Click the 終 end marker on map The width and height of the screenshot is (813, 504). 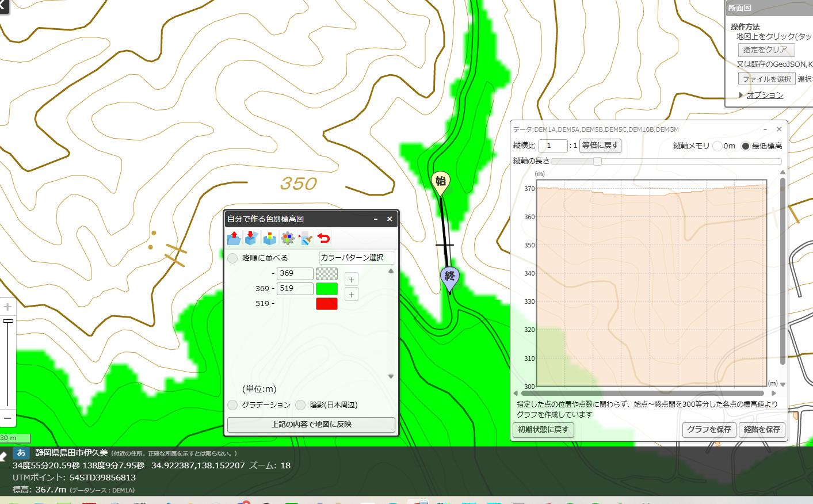point(449,278)
